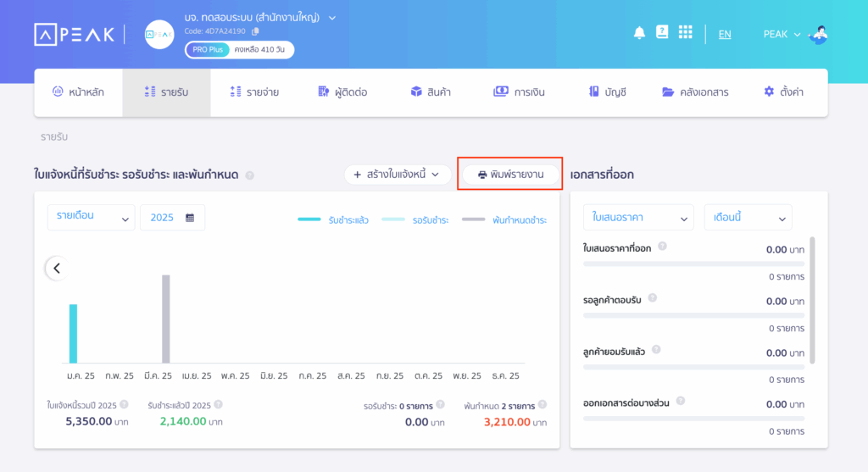Toggle รับชำระแล้ว legend series
Viewport: 868px width, 472px height.
(x=333, y=220)
